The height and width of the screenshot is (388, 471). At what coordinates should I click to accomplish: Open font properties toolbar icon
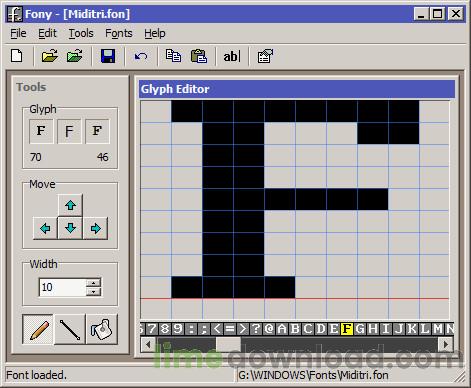tap(265, 56)
